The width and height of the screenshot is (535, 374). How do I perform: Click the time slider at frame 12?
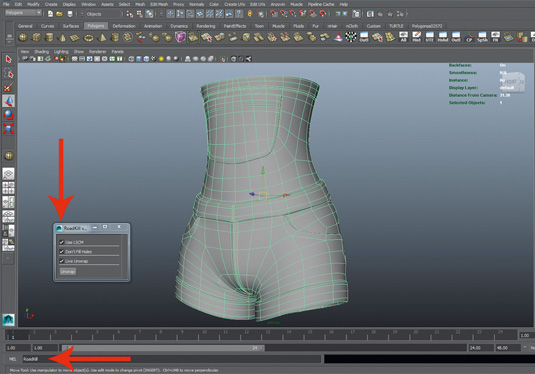pos(246,335)
